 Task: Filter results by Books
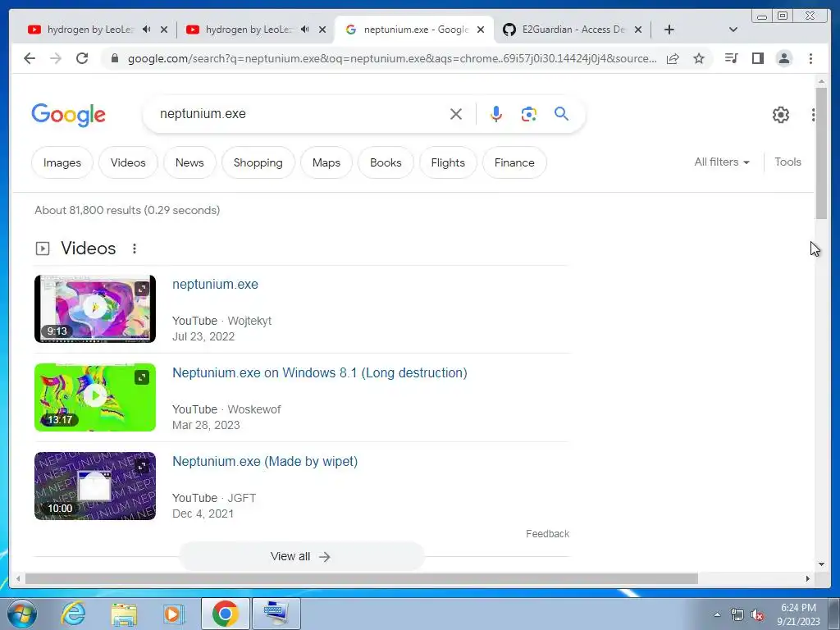(386, 163)
